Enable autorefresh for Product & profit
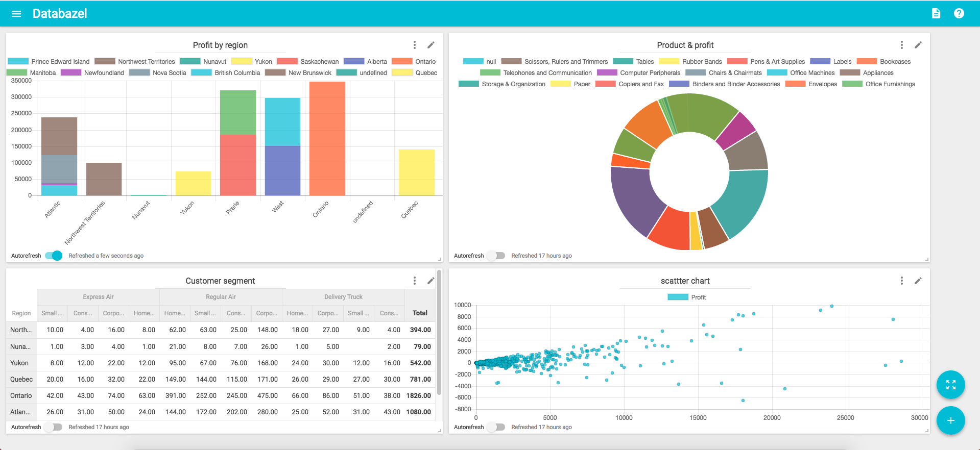This screenshot has width=980, height=450. coord(496,256)
